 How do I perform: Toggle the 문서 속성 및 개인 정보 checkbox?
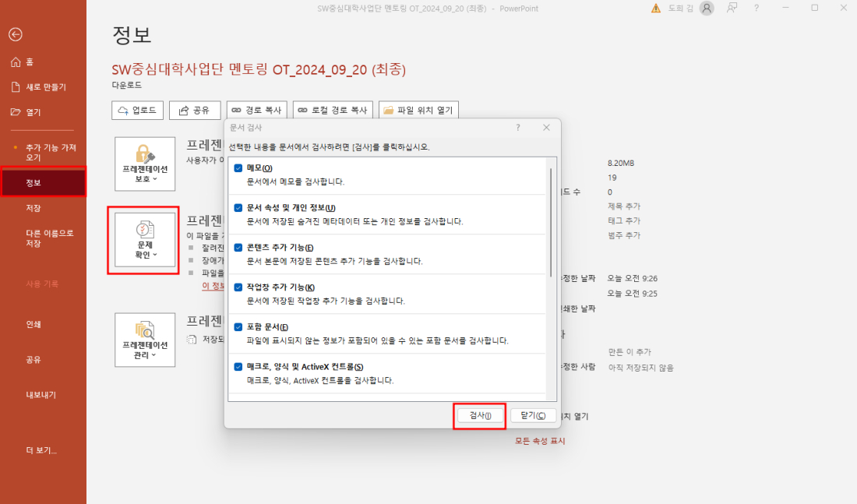[x=238, y=208]
